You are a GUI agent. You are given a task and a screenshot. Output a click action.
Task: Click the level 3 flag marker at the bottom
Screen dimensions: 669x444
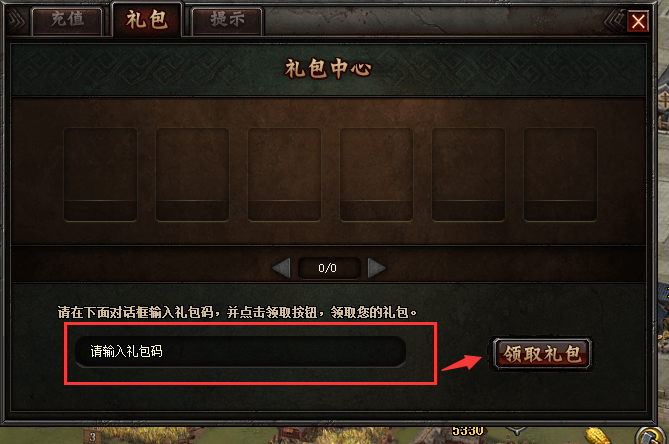pos(93,437)
